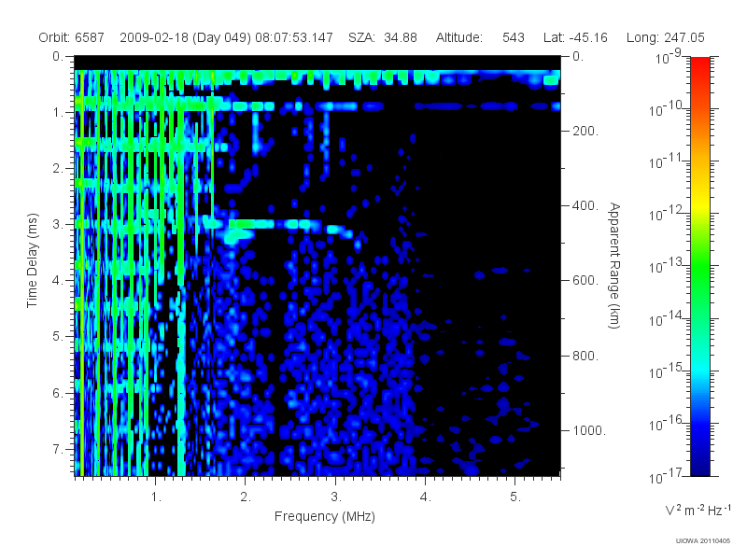Click the altitude value '543'
This screenshot has height=560, width=747.
[513, 37]
